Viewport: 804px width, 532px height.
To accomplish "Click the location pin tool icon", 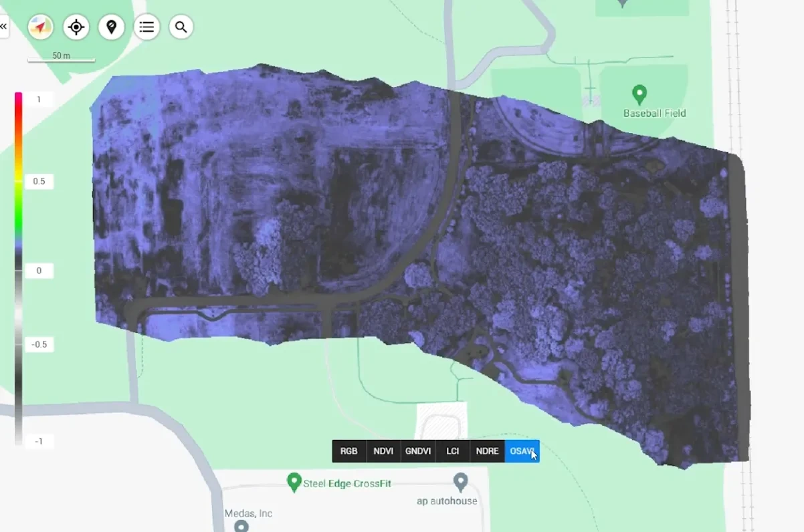I will coord(111,27).
